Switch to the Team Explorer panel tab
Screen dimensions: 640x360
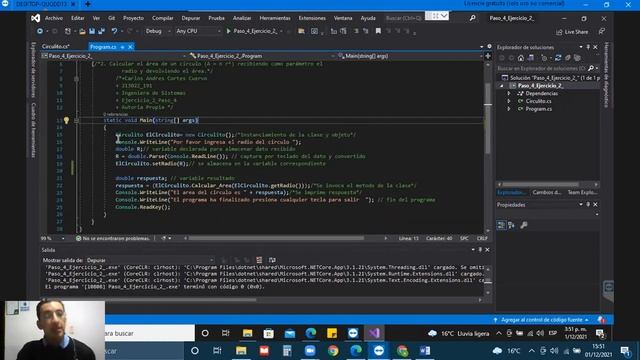click(x=582, y=192)
